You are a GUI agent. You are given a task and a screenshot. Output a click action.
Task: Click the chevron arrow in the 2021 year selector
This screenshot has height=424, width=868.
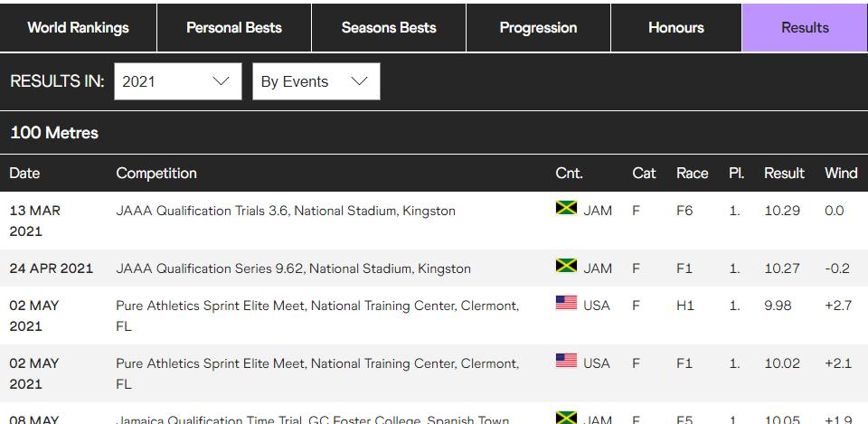221,81
